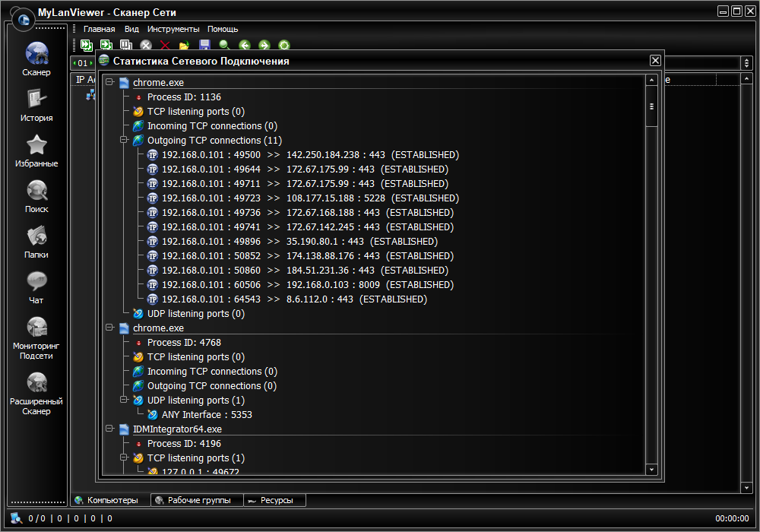Select Process ID: 1136 row
Image resolution: width=760 pixels, height=532 pixels.
184,97
